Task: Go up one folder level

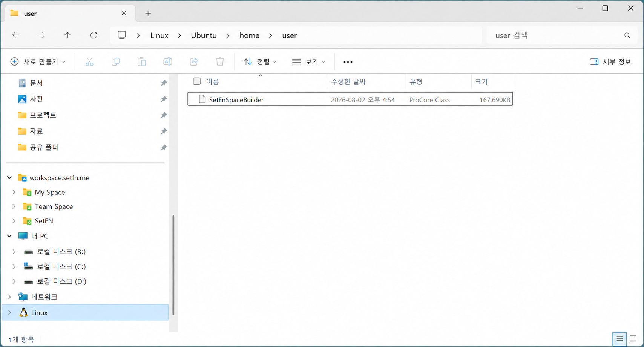Action: 67,35
